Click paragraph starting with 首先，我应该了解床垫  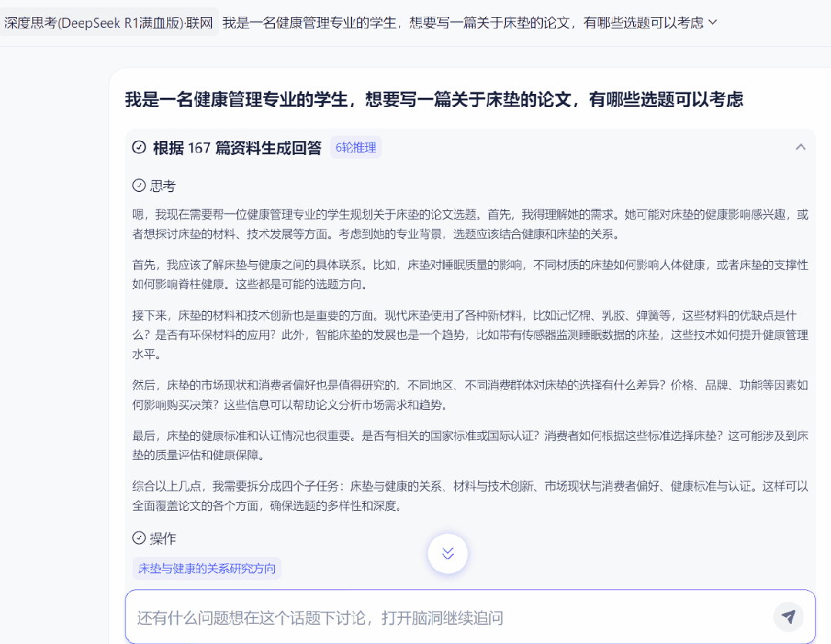click(x=470, y=274)
